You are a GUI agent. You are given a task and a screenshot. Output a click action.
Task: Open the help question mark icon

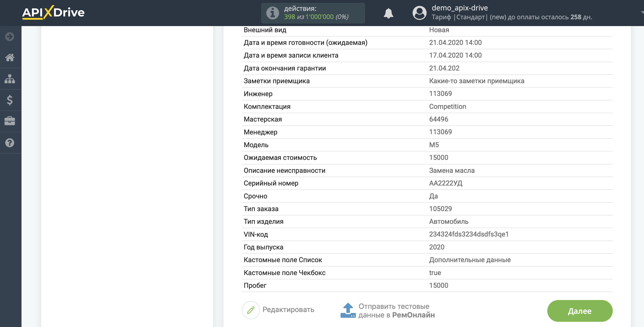coord(10,143)
